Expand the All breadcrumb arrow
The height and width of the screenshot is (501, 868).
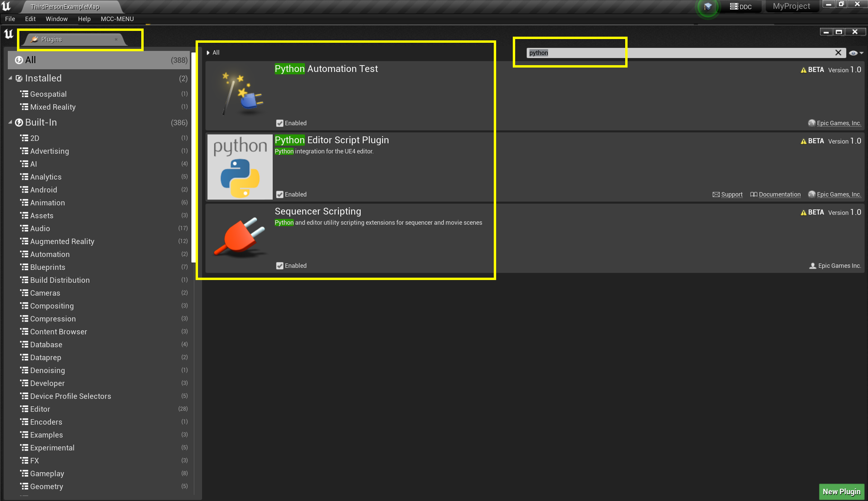tap(208, 53)
